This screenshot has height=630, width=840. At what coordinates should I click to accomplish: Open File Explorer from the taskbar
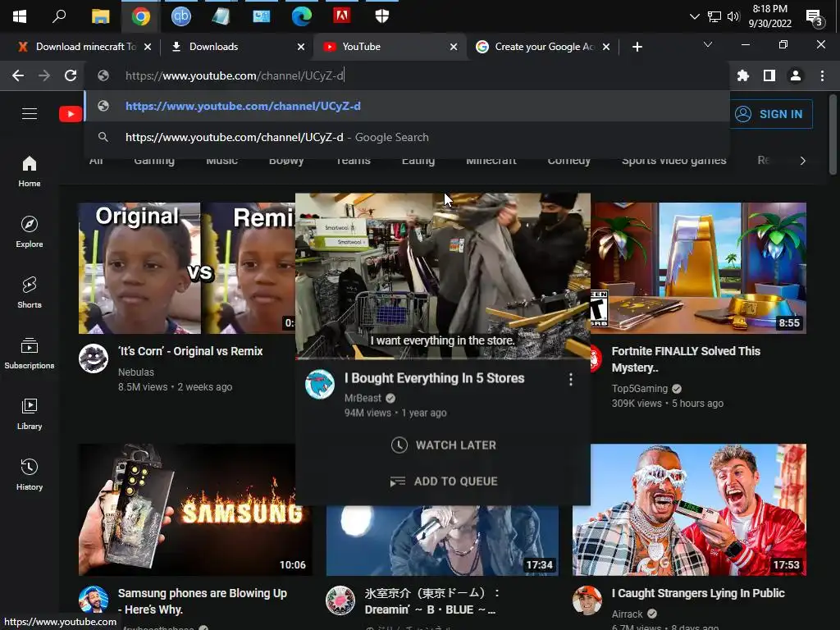click(100, 16)
